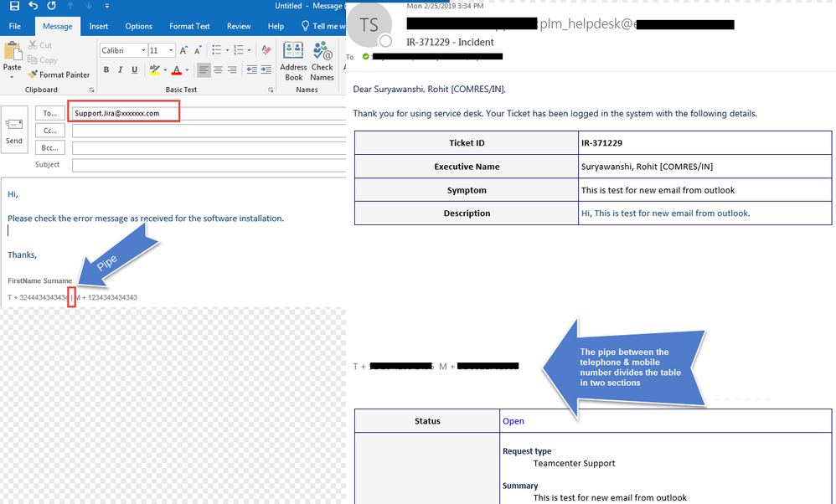This screenshot has height=504, width=836.
Task: Apply a bulleted list
Action: click(x=216, y=50)
